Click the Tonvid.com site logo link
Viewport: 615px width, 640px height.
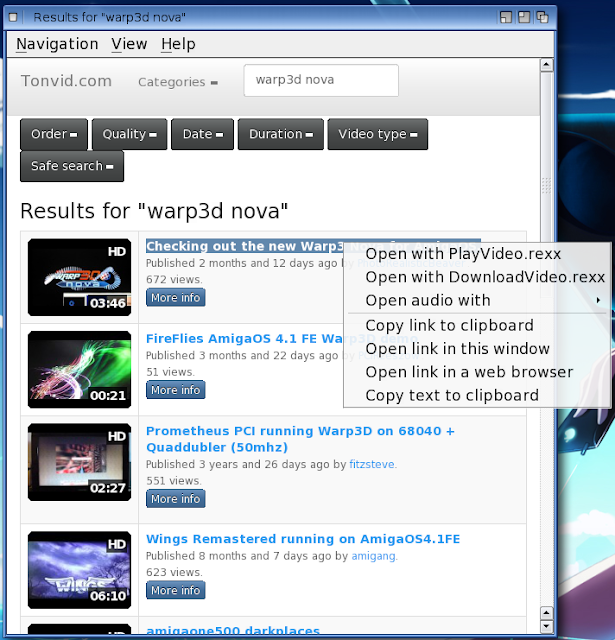66,81
